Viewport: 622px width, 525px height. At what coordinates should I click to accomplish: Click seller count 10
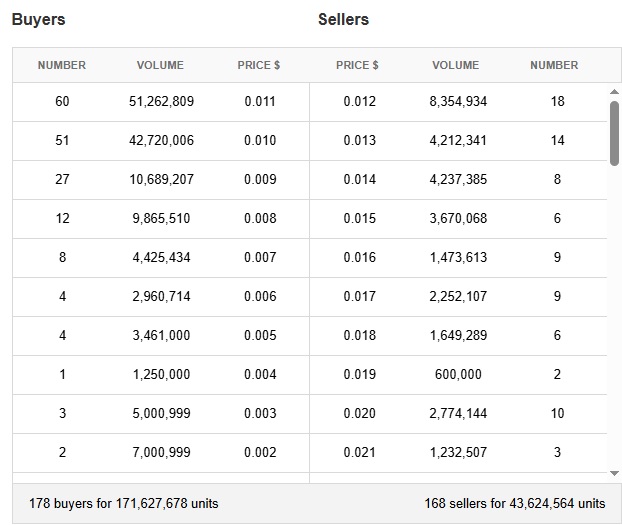557,413
